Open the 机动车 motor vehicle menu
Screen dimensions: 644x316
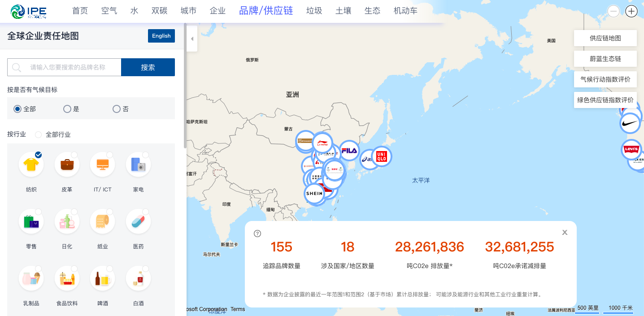tap(405, 11)
